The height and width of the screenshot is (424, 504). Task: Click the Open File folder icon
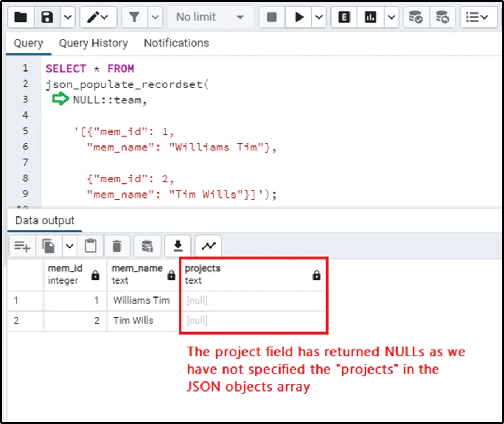click(x=21, y=17)
